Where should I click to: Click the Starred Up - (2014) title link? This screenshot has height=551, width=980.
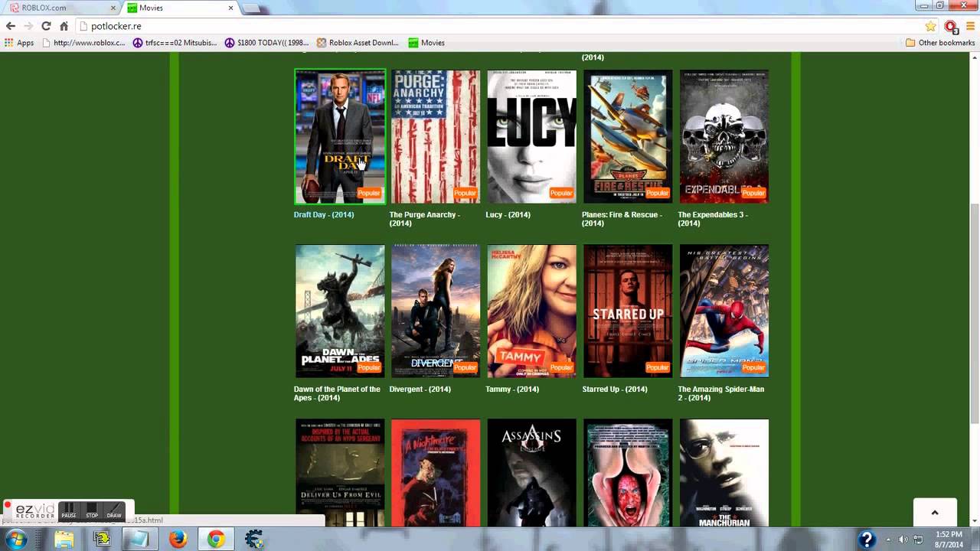[x=614, y=390]
